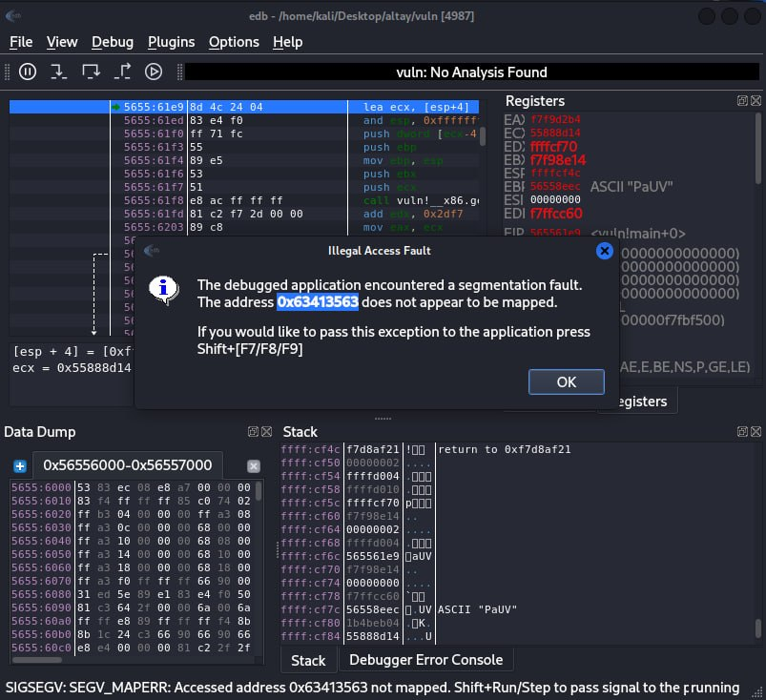The height and width of the screenshot is (700, 766).
Task: Click the Step Out toolbar icon
Action: point(122,72)
